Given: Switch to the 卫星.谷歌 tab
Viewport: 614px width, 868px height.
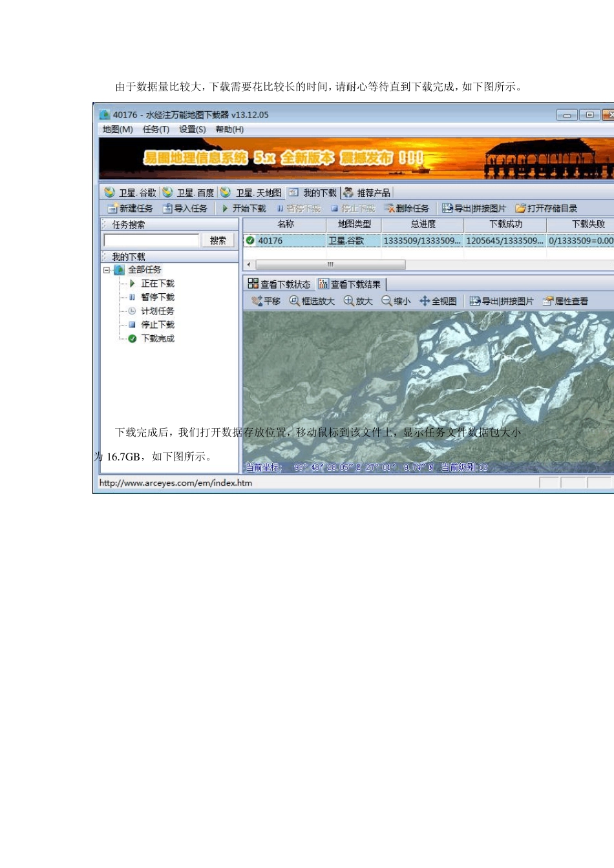Looking at the screenshot, I should point(131,192).
